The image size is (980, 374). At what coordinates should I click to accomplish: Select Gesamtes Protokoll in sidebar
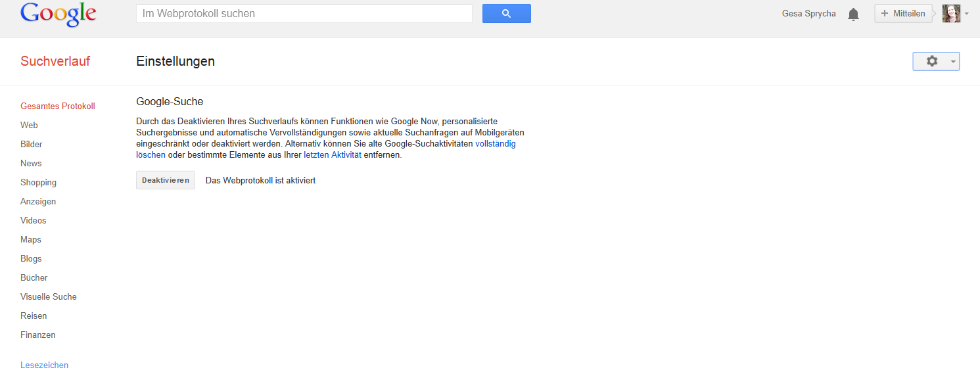(x=58, y=106)
